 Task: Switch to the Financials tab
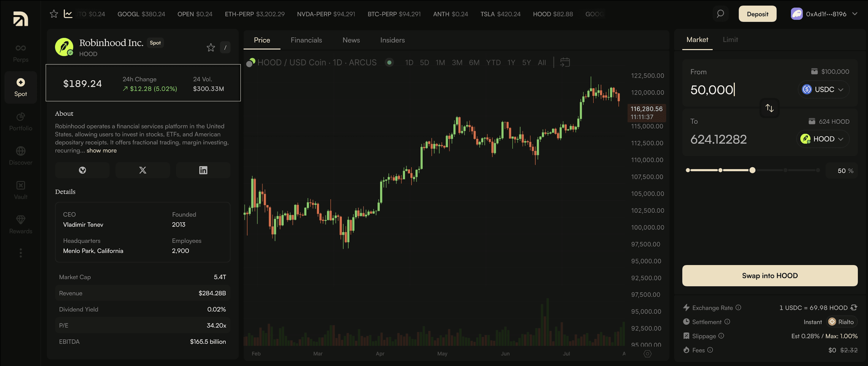pos(306,40)
